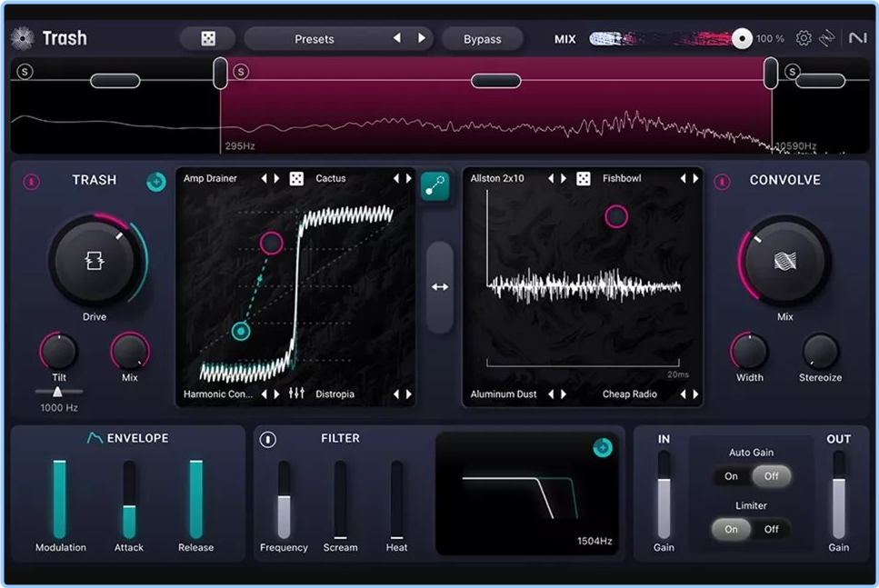The image size is (879, 588).
Task: Select previous Amp Drainer distortion type
Action: coord(264,178)
